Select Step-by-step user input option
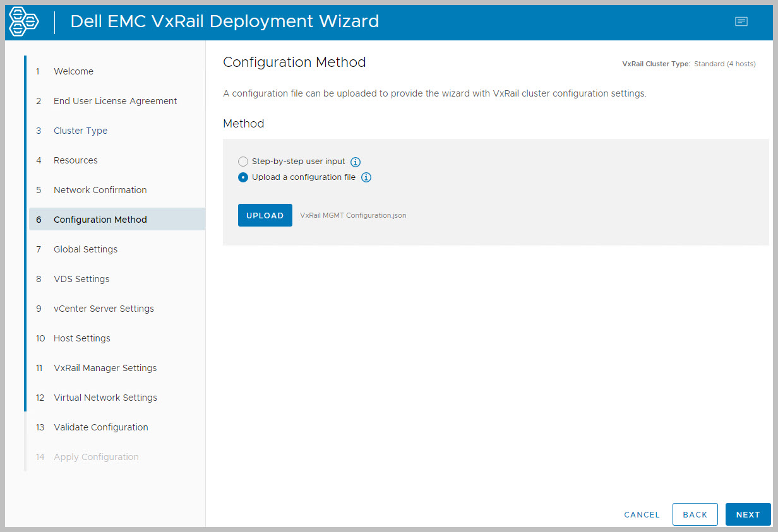Viewport: 778px width, 532px height. click(243, 162)
